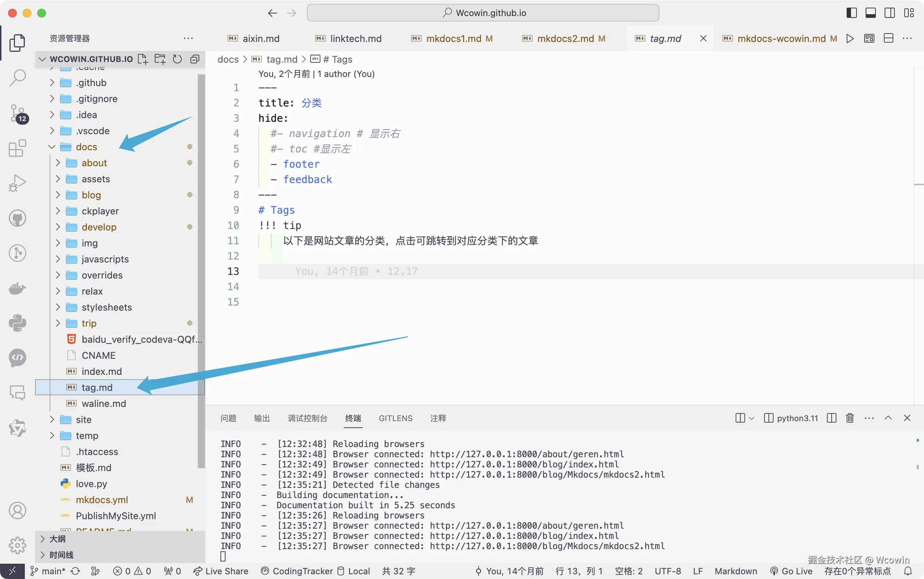Collapse all folders in explorer

coord(195,59)
